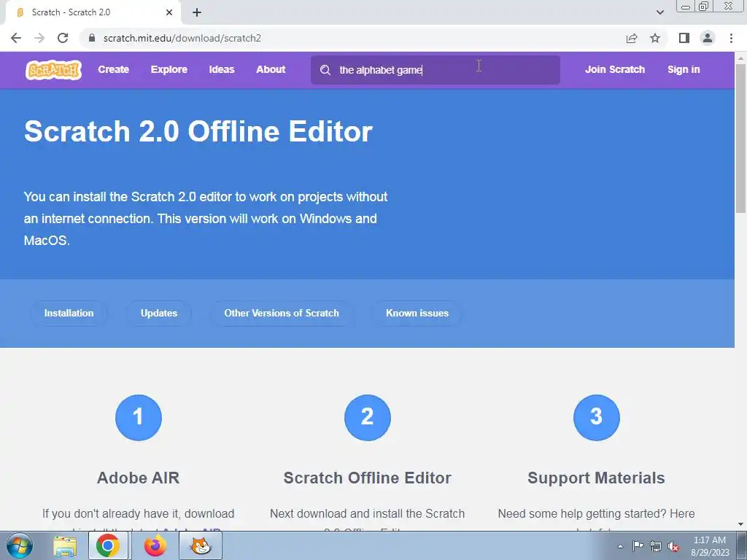Click the Scratch logo in navigation bar
Image resolution: width=747 pixels, height=560 pixels.
(53, 70)
